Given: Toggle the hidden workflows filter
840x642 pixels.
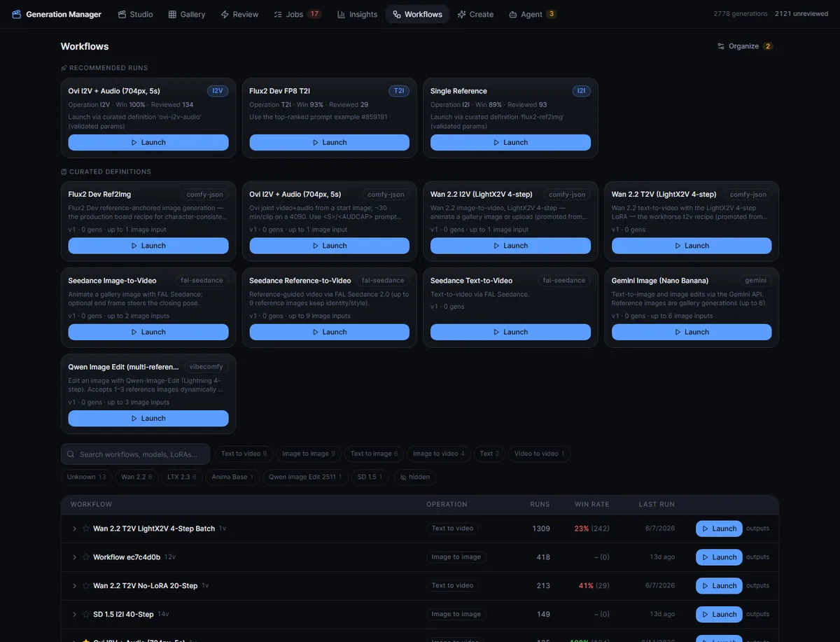Looking at the screenshot, I should 414,477.
